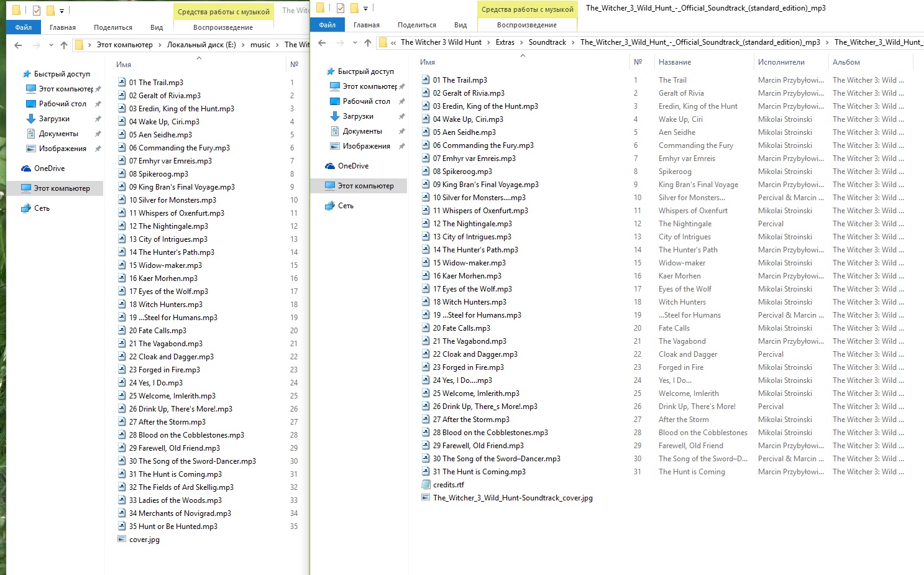Select file name 33 Ladies of the Woods.mp3
This screenshot has width=924, height=575.
pos(175,500)
